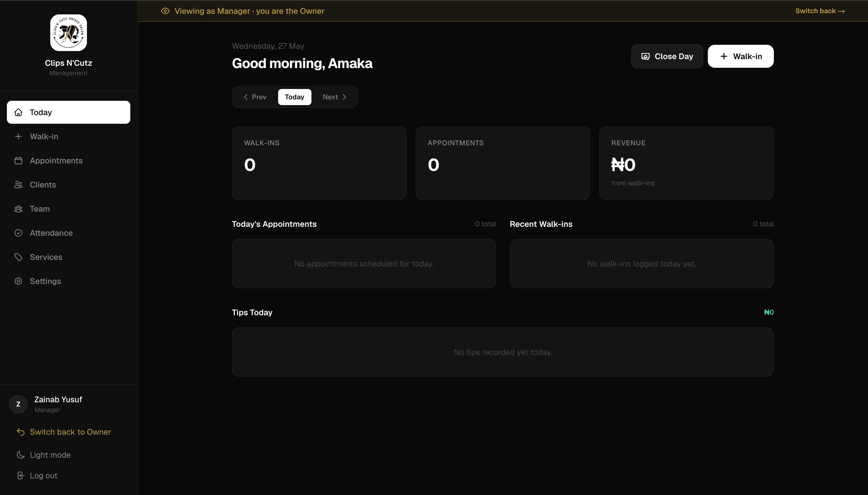Screen dimensions: 868x495
Task: Click the white Walk-in button
Action: [x=741, y=57]
